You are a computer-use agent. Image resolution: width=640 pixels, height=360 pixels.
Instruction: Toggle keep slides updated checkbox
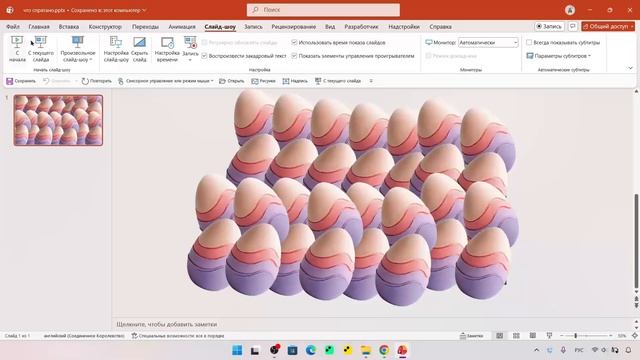(204, 42)
